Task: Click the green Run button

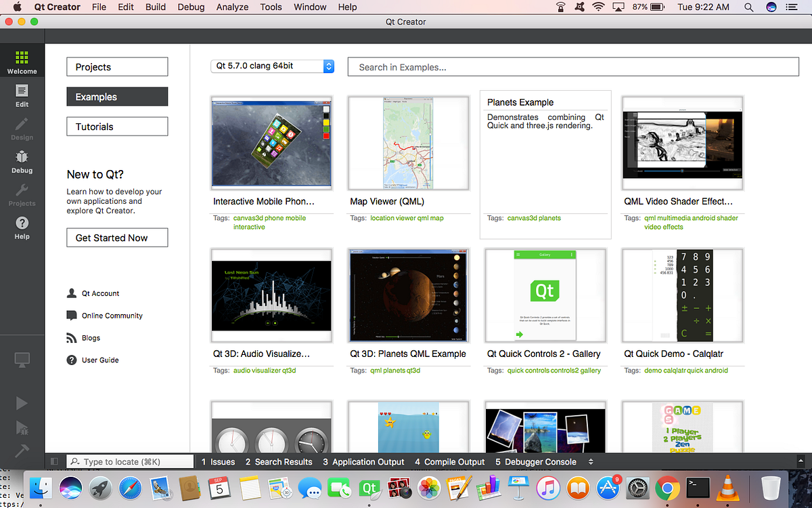Action: 22,403
